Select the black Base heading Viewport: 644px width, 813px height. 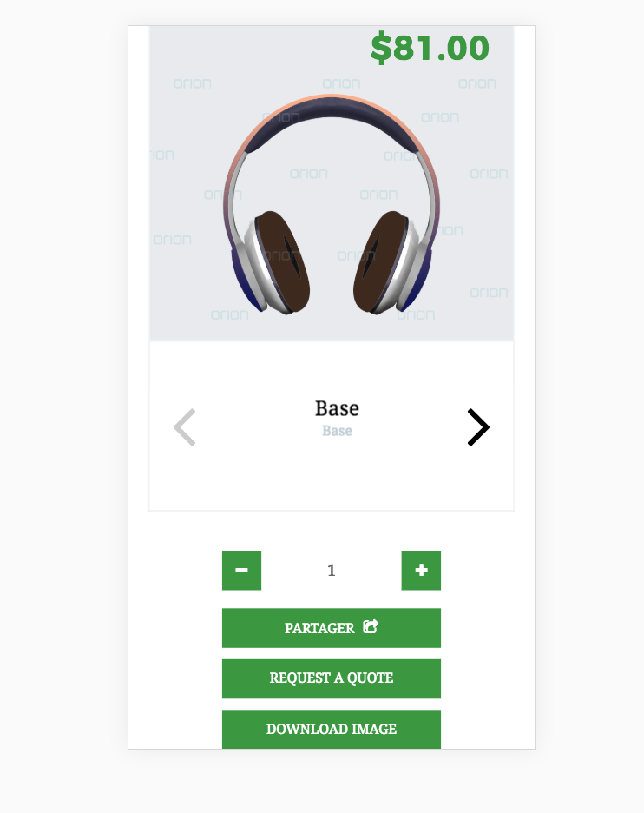pyautogui.click(x=337, y=408)
